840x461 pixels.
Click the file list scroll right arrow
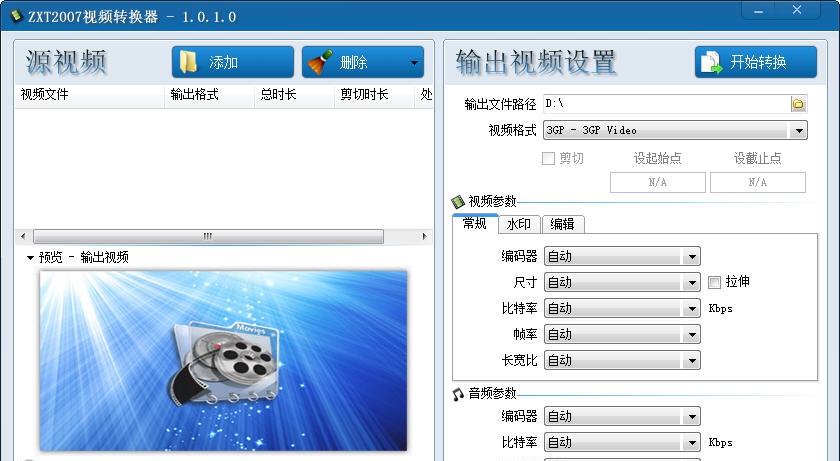click(x=424, y=236)
